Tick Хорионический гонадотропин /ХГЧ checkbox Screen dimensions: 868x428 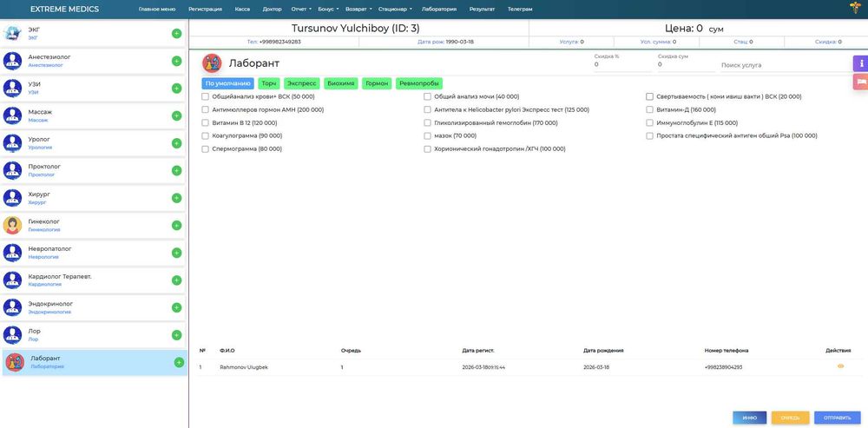[x=427, y=149]
